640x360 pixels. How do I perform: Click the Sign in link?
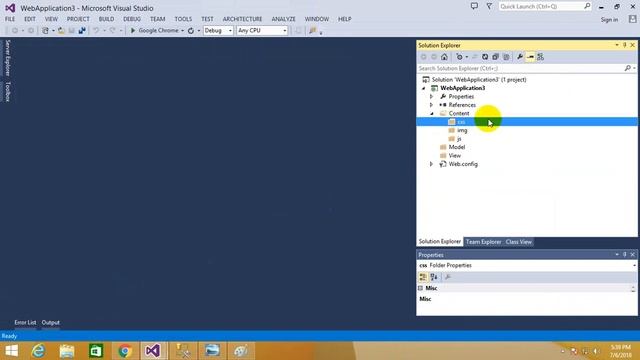pyautogui.click(x=609, y=20)
